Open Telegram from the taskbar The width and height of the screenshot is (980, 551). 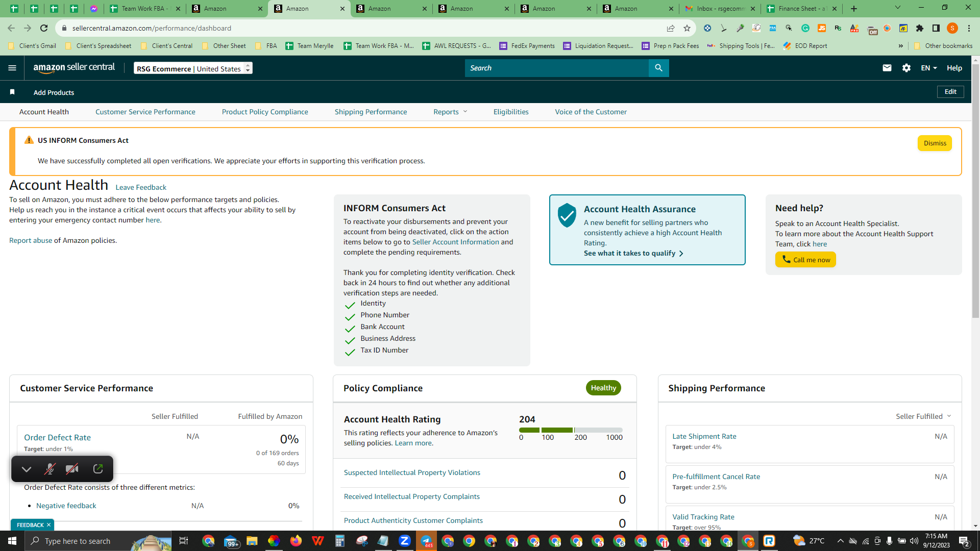coord(426,541)
